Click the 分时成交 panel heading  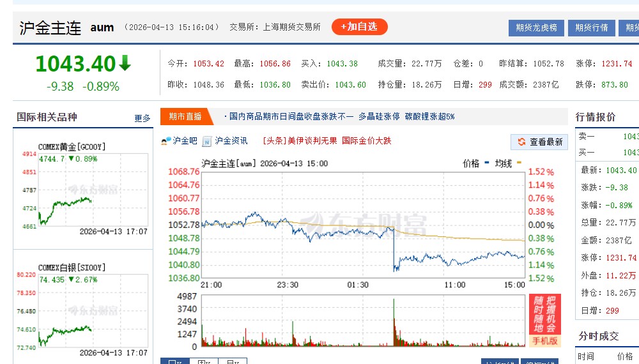tap(599, 336)
